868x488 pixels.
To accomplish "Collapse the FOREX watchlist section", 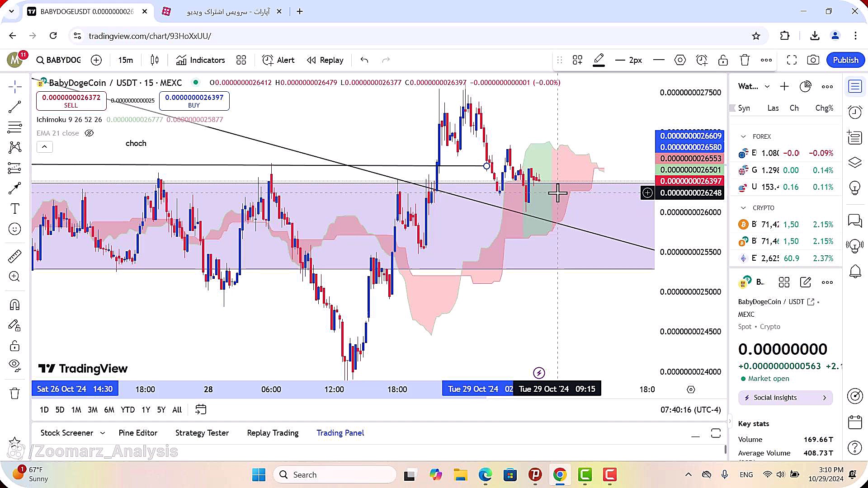I will coord(743,136).
